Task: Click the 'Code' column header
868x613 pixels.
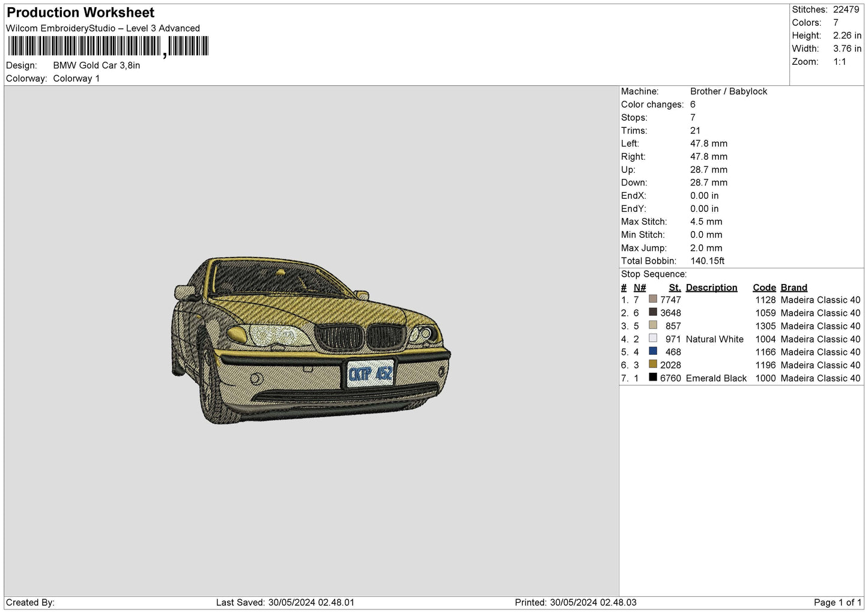Action: 764,288
